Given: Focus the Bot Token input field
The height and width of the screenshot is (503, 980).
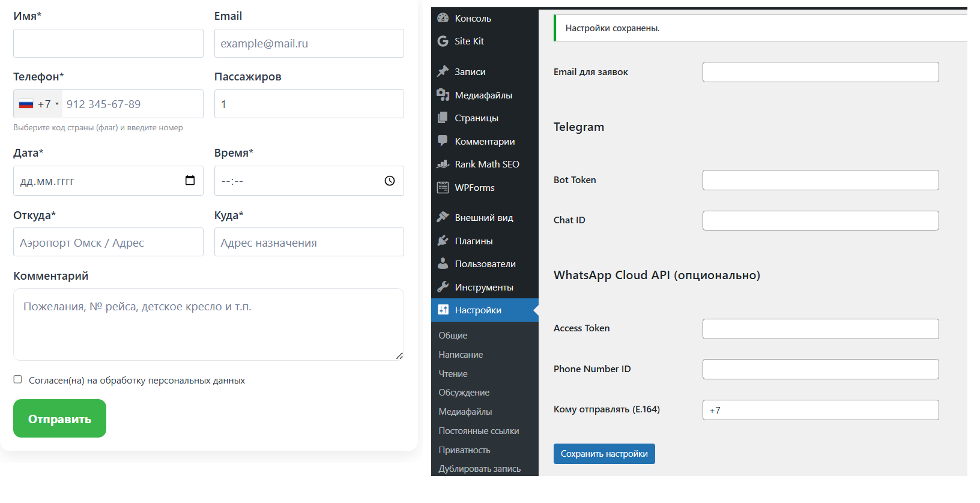Looking at the screenshot, I should [x=820, y=180].
